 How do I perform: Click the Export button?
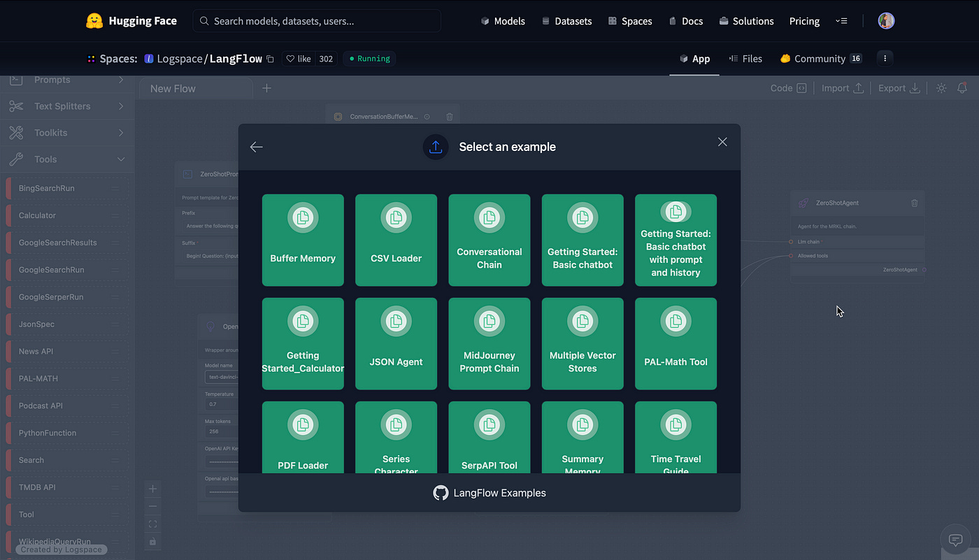899,88
